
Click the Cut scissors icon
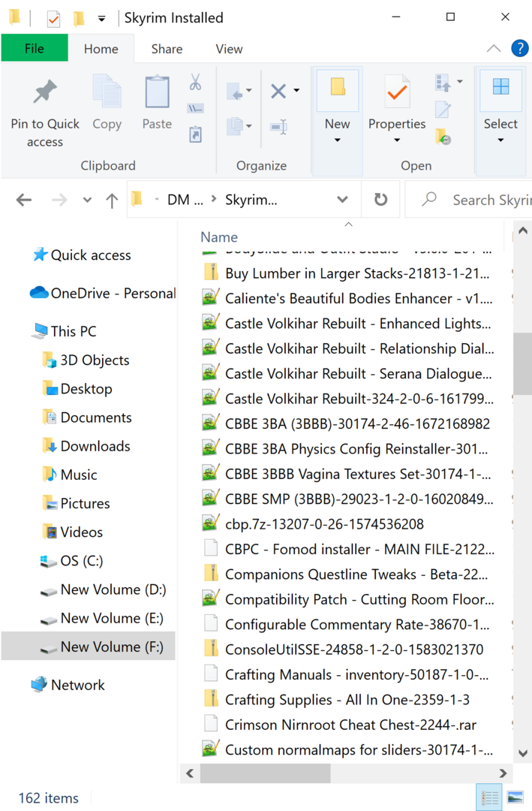point(195,83)
